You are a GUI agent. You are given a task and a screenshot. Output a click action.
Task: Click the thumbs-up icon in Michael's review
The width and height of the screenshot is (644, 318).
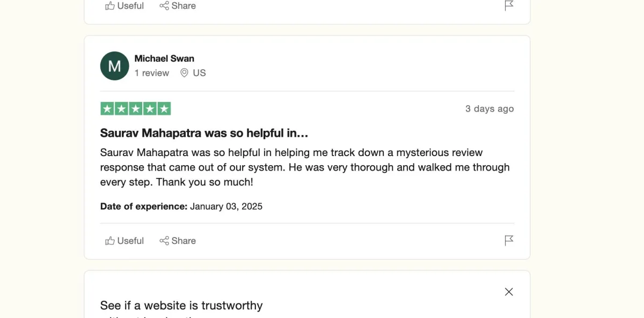pyautogui.click(x=110, y=241)
